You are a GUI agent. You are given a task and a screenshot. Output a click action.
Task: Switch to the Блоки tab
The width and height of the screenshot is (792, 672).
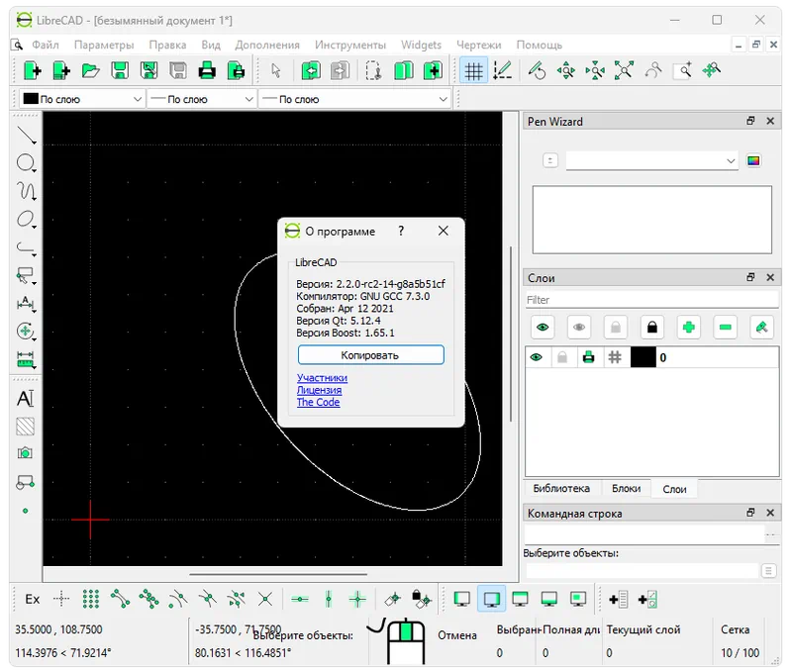(x=627, y=488)
